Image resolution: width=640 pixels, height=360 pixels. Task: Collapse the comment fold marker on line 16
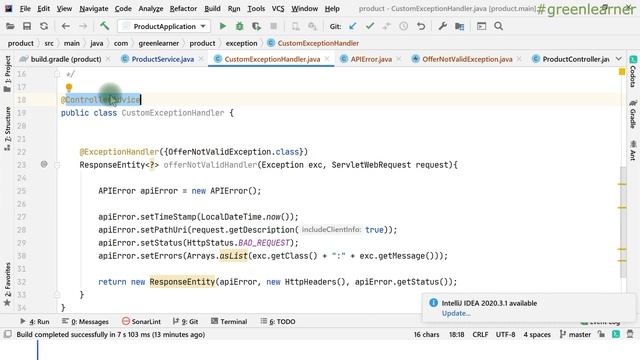pyautogui.click(x=57, y=74)
